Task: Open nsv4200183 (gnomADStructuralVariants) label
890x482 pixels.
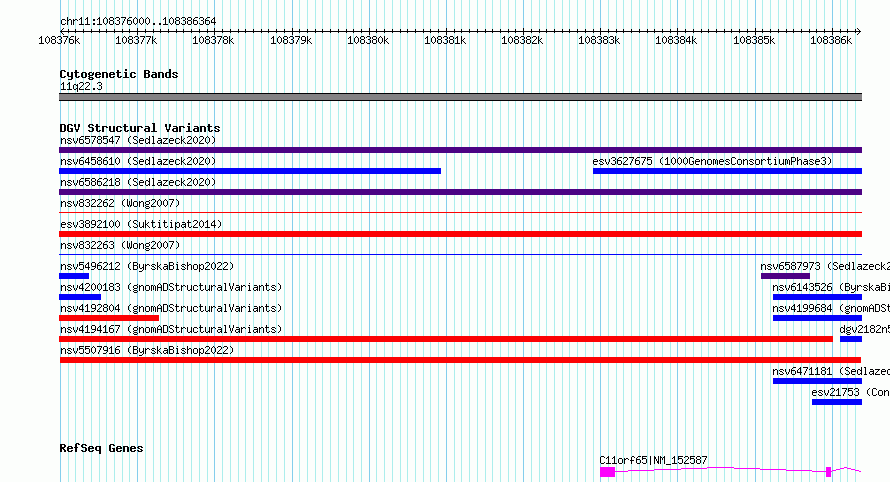Action: pyautogui.click(x=171, y=287)
